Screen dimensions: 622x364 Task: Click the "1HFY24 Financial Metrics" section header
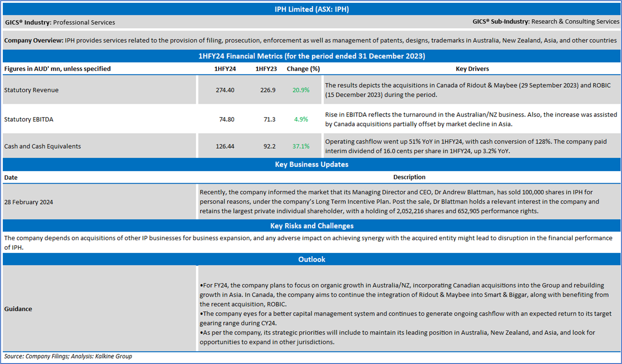point(311,56)
